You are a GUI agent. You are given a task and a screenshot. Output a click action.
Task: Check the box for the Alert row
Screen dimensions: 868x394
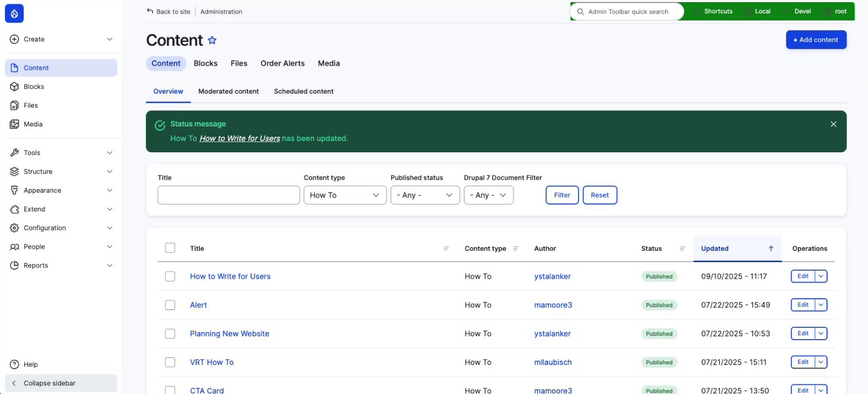[x=170, y=305]
